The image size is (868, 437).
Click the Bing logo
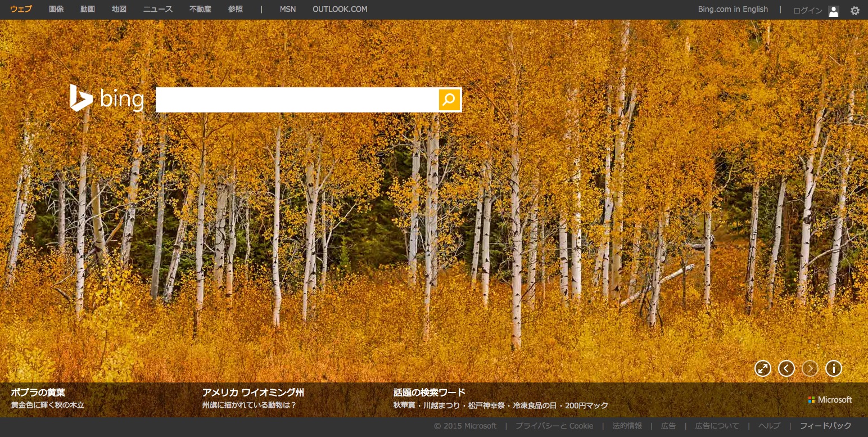[x=107, y=99]
